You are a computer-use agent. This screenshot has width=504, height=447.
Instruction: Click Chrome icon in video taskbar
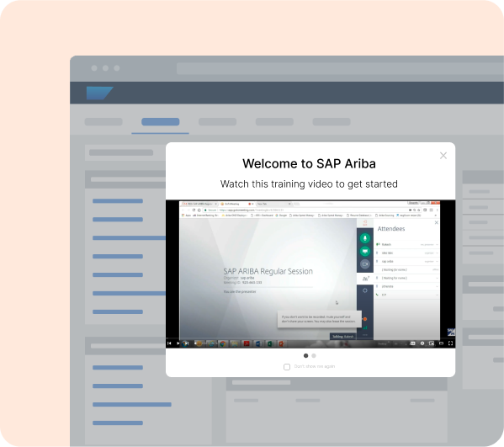pos(222,343)
